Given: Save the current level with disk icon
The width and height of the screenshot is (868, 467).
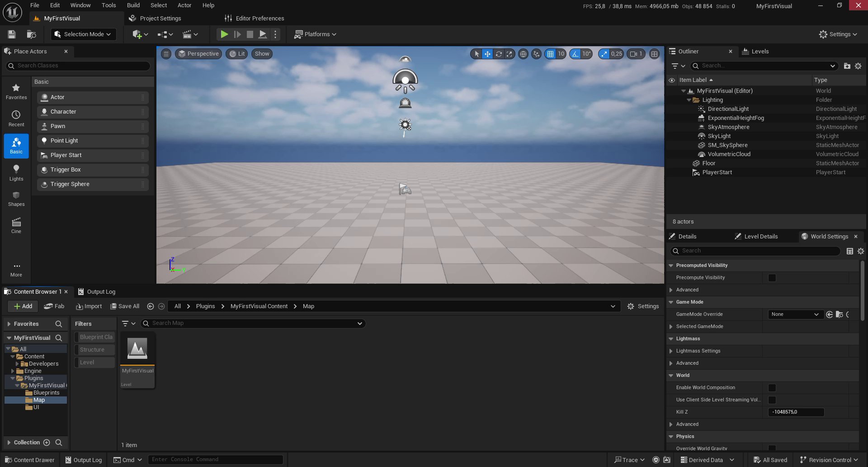Looking at the screenshot, I should click(12, 34).
